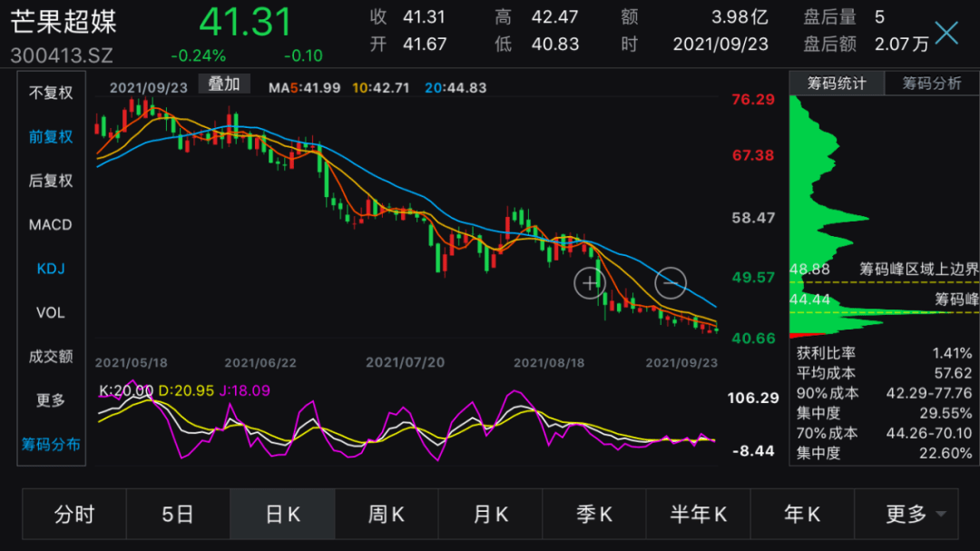
Task: Select the KDJ indicator
Action: pyautogui.click(x=50, y=268)
